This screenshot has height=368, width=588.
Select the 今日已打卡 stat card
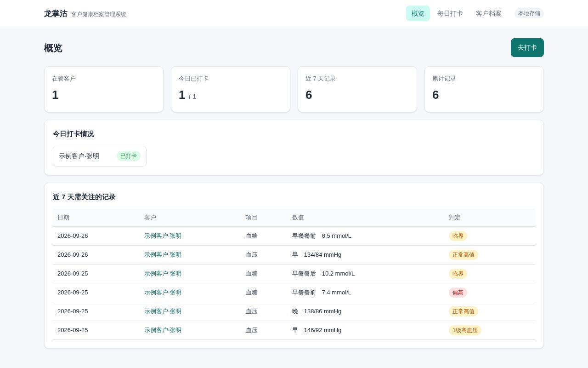click(231, 89)
